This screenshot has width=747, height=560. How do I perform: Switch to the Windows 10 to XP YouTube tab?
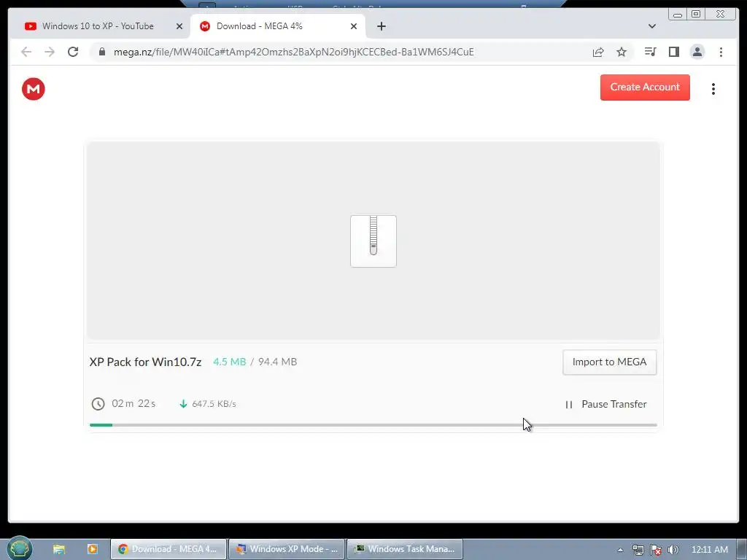click(x=97, y=26)
